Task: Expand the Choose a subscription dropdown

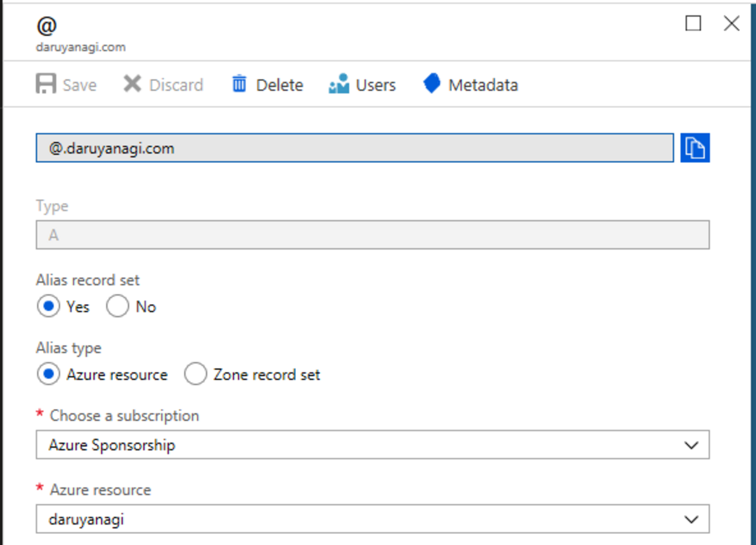Action: pos(691,445)
